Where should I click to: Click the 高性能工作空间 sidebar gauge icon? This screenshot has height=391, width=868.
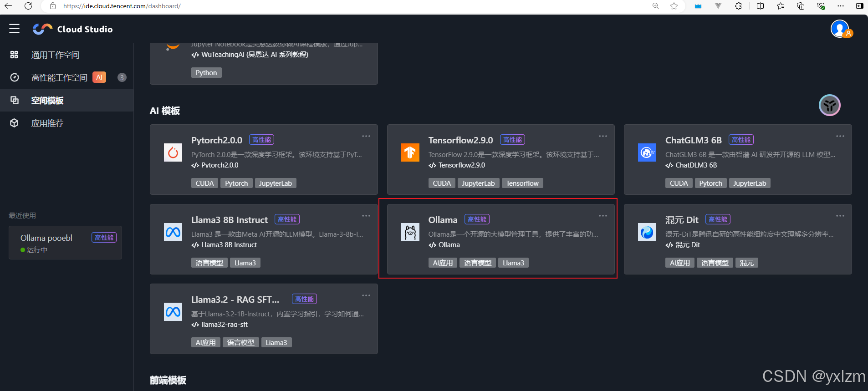pos(14,77)
